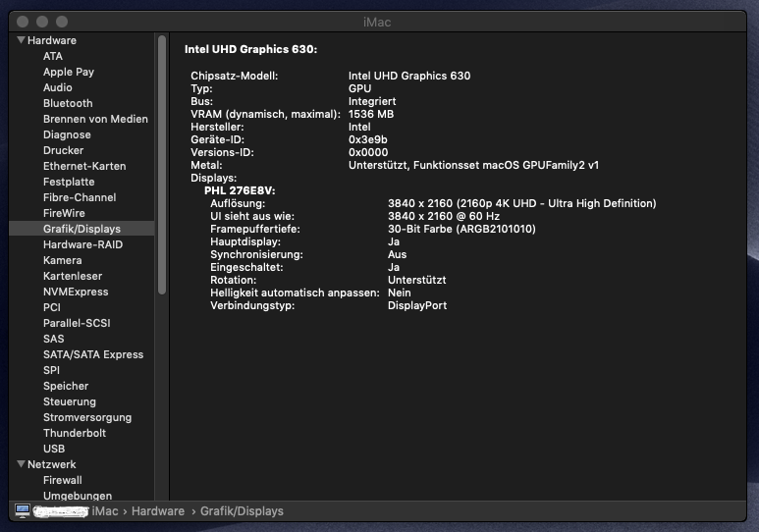Click the Bus value Integriert
The height and width of the screenshot is (532, 759).
[372, 102]
